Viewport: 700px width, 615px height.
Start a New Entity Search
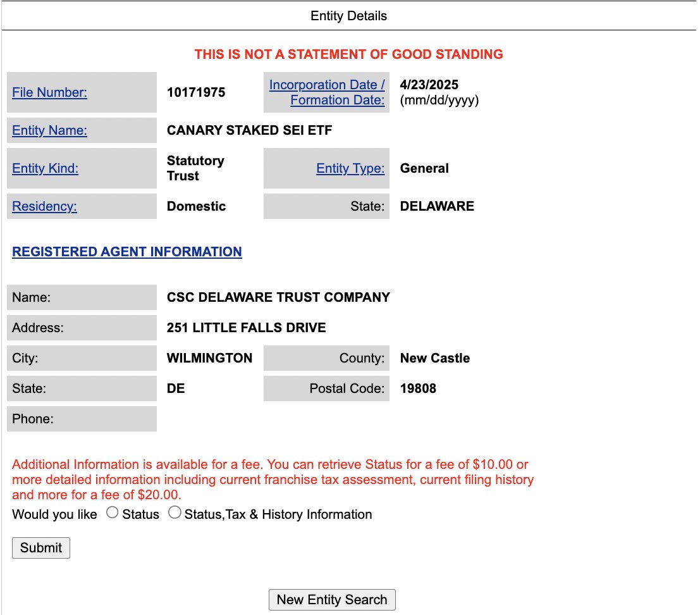coord(332,599)
